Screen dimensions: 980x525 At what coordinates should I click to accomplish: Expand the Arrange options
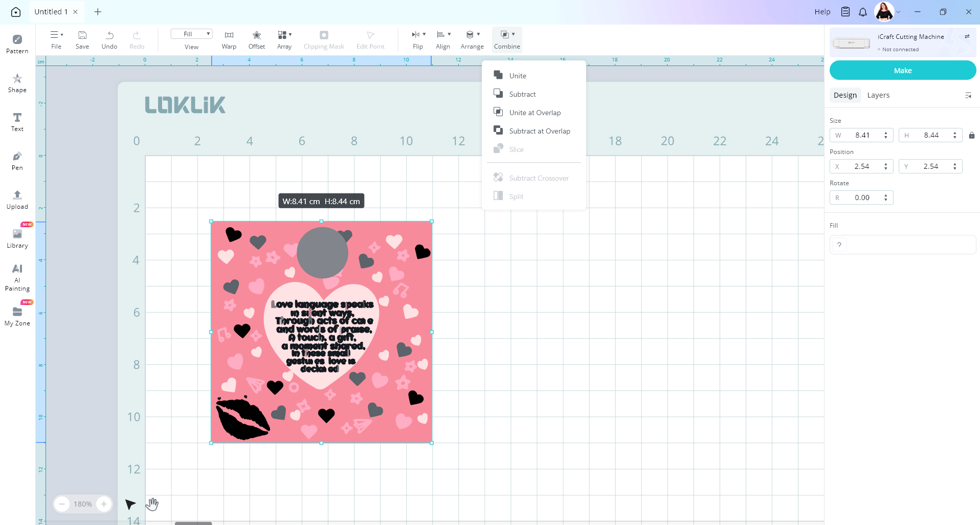[472, 39]
